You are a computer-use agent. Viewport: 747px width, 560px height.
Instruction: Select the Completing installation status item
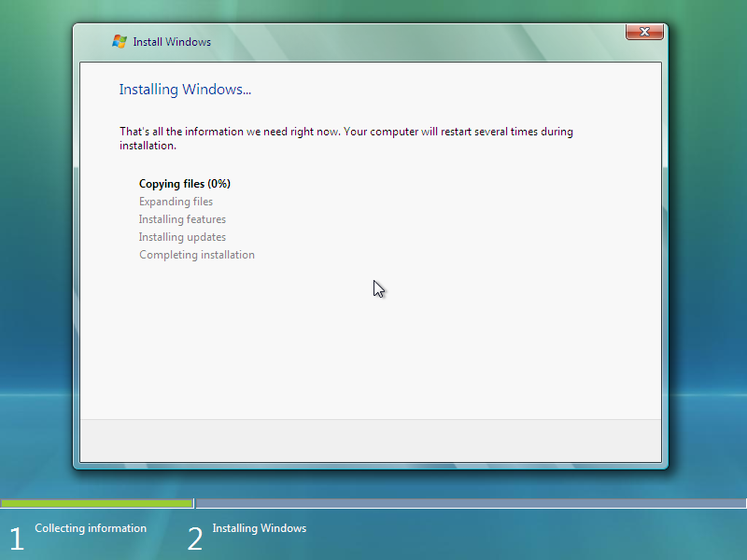[197, 254]
